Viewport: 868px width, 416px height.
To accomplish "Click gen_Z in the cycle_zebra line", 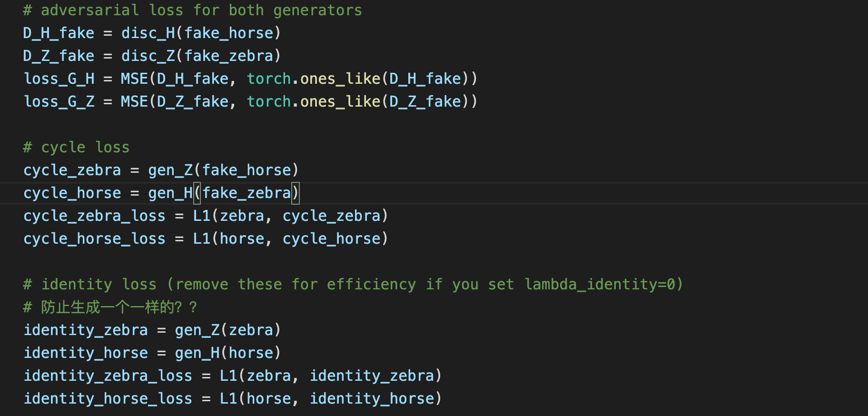I will tap(170, 170).
